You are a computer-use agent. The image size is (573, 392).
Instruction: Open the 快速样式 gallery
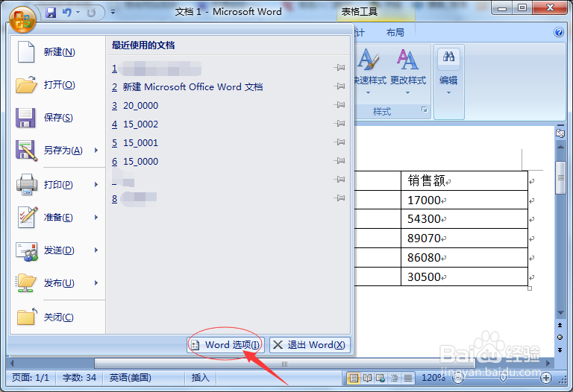click(369, 72)
